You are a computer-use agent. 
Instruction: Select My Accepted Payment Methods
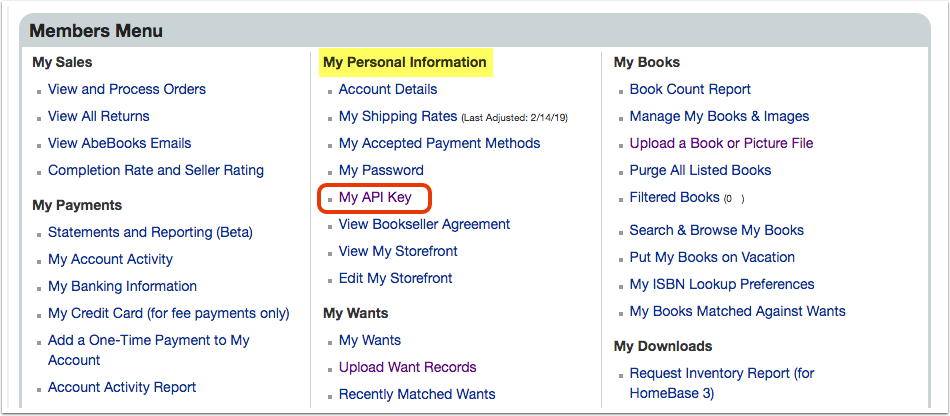point(439,144)
